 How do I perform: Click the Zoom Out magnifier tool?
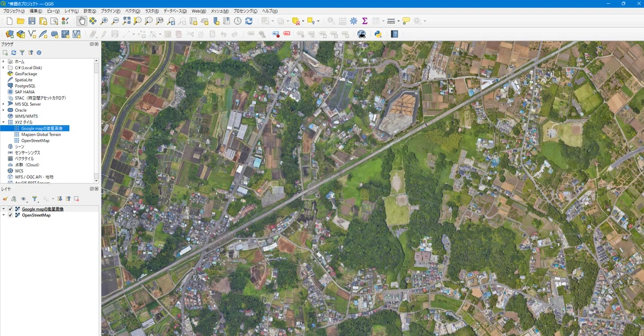(x=115, y=21)
